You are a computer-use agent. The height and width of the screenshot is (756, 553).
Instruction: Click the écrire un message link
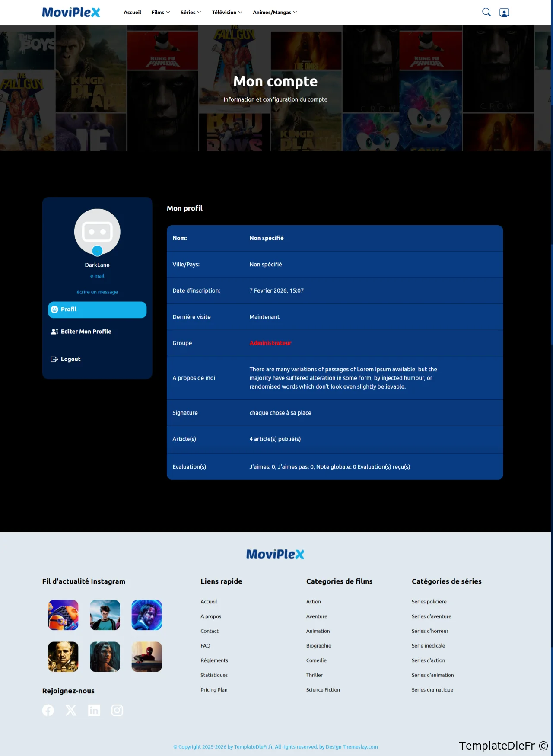97,292
